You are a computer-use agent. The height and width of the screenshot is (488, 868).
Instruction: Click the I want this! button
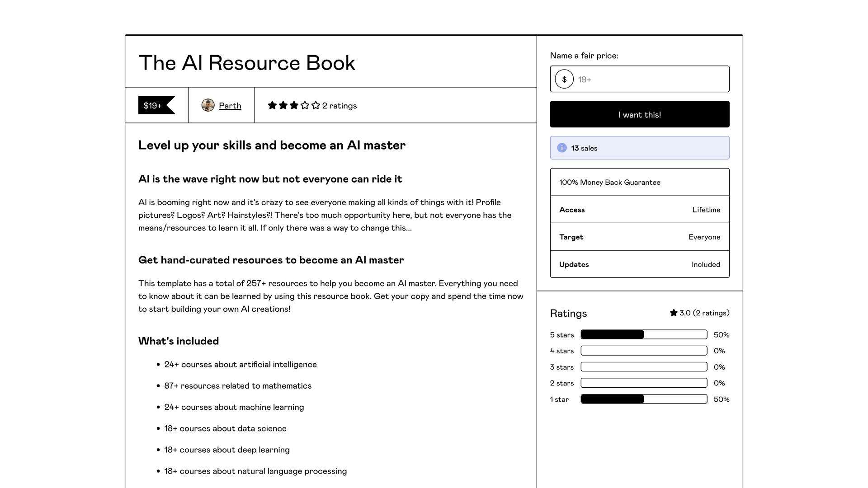click(x=639, y=114)
